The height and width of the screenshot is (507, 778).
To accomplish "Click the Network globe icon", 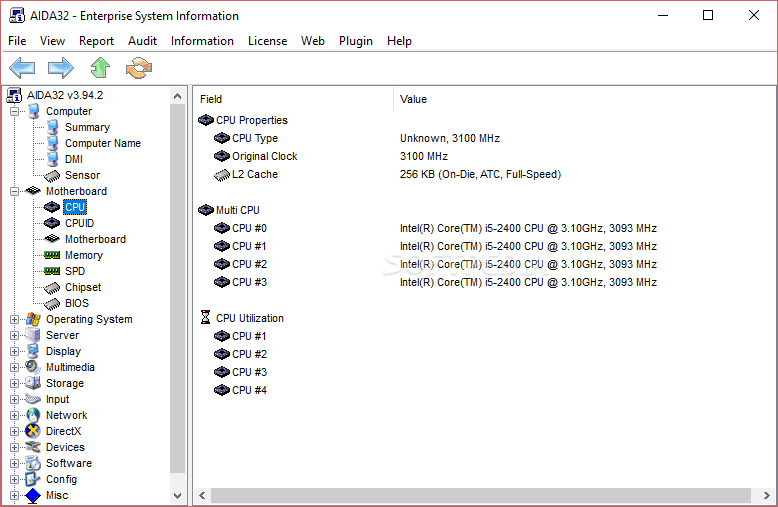I will [33, 415].
